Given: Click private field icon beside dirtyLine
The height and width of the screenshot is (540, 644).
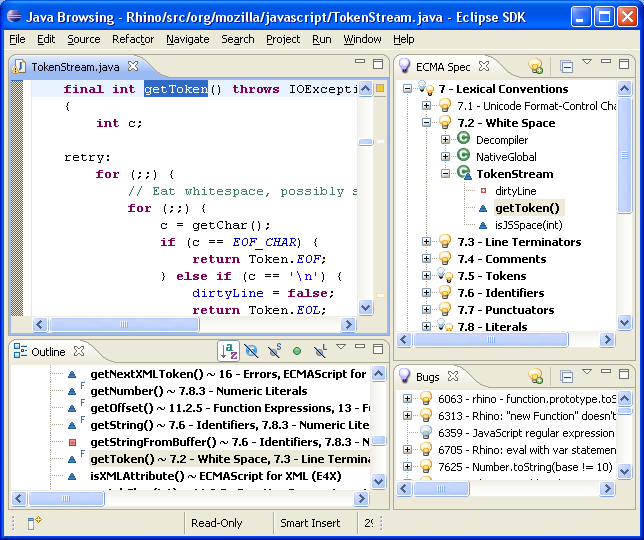Looking at the screenshot, I should tap(483, 191).
